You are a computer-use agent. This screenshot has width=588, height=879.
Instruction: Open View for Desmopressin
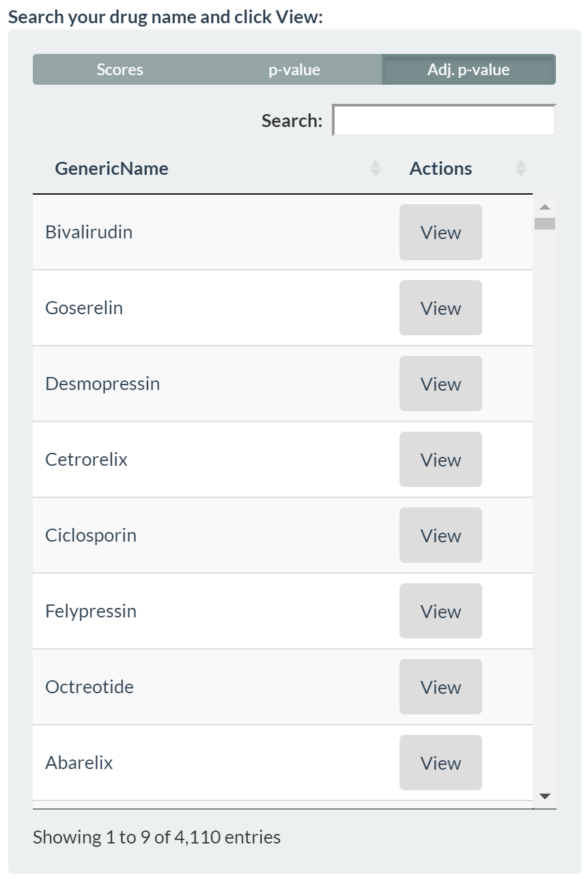click(440, 384)
